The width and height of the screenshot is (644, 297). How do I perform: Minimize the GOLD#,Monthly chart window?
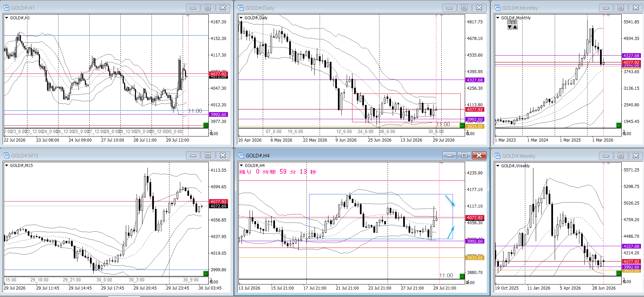click(606, 8)
